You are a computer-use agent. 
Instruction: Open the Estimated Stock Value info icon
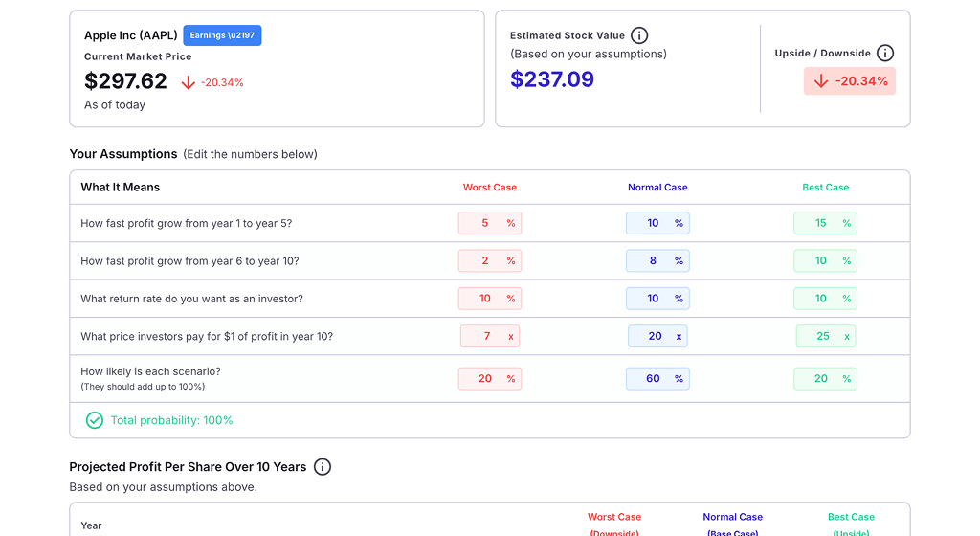pos(638,35)
